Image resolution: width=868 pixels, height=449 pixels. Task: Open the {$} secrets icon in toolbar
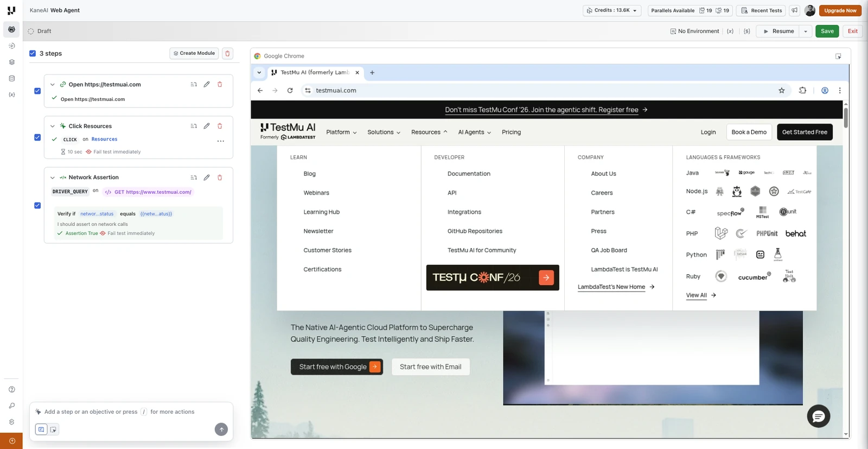pyautogui.click(x=747, y=31)
